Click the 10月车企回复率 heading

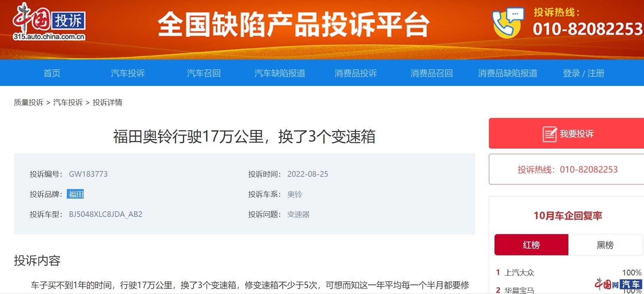(x=568, y=215)
